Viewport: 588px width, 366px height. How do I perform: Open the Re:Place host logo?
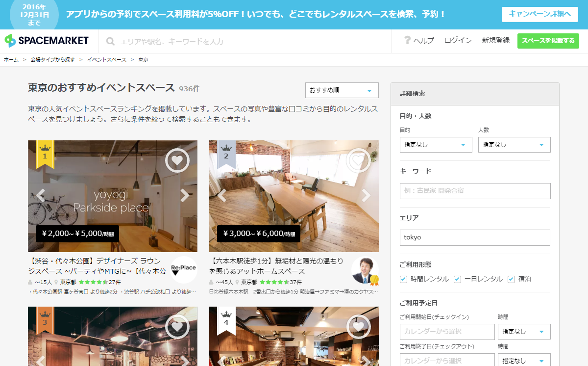click(x=184, y=269)
